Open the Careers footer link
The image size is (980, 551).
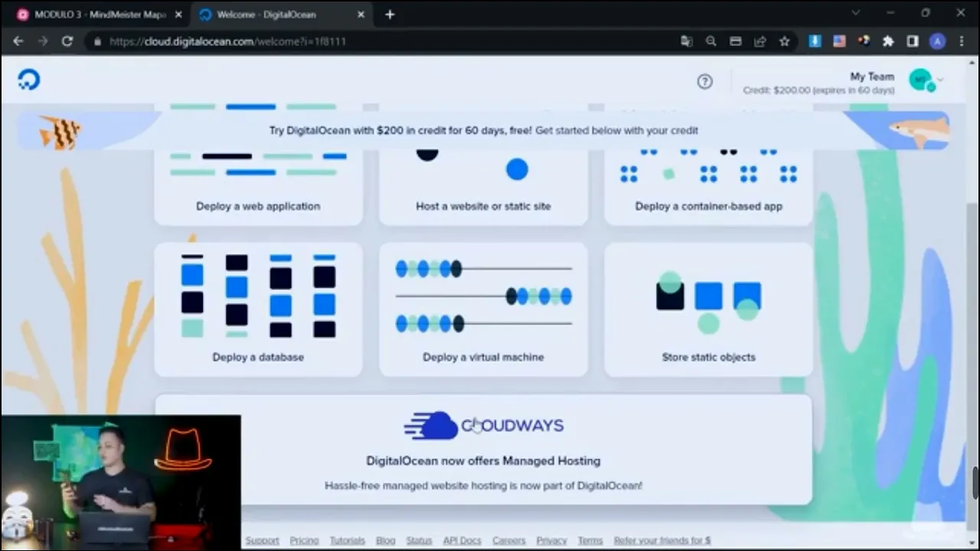508,540
